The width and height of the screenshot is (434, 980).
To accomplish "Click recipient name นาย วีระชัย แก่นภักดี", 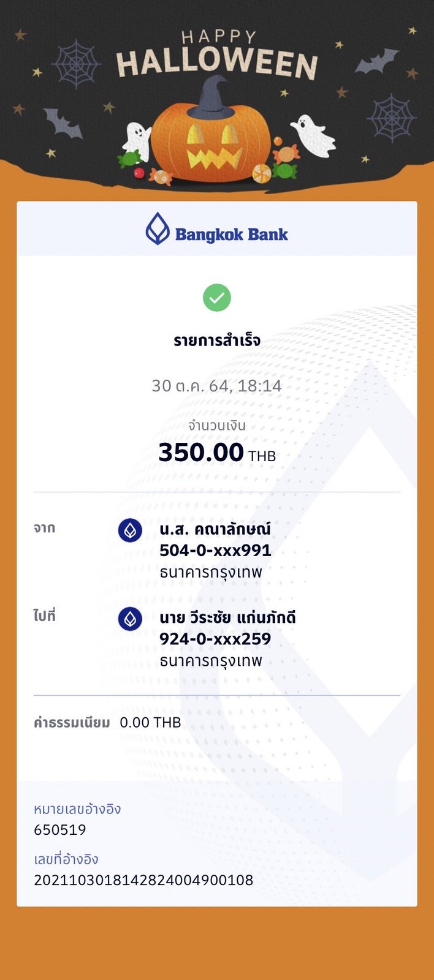I will pos(227,618).
